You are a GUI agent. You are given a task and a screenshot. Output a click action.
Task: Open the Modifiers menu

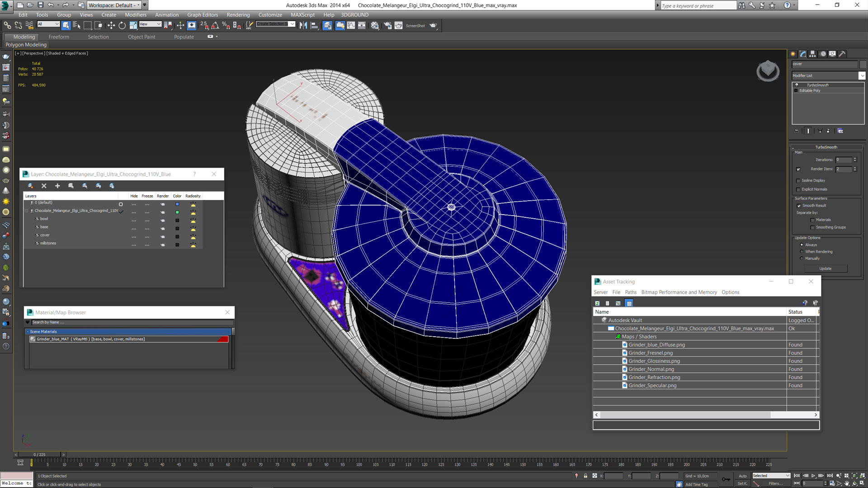(136, 15)
